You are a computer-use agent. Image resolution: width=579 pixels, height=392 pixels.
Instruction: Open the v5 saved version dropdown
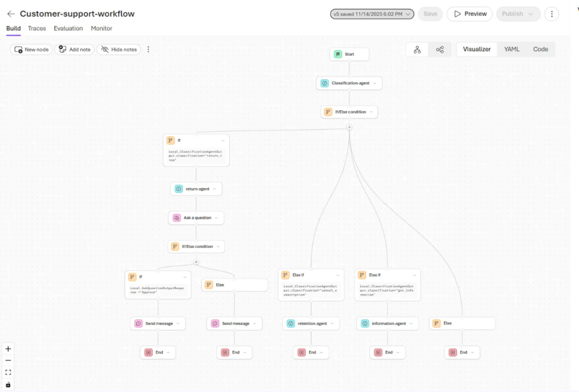[x=372, y=14]
